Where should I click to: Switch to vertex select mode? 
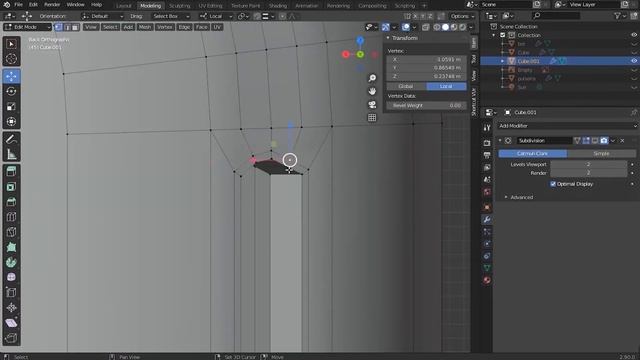[x=58, y=27]
